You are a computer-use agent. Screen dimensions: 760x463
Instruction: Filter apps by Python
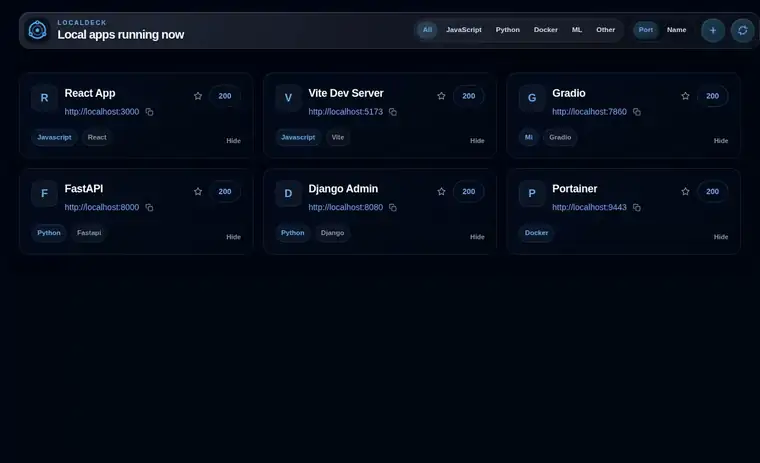507,30
